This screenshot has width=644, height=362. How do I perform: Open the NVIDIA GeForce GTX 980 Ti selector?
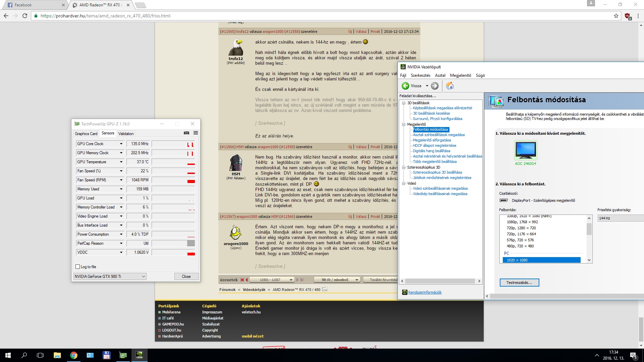click(x=110, y=277)
